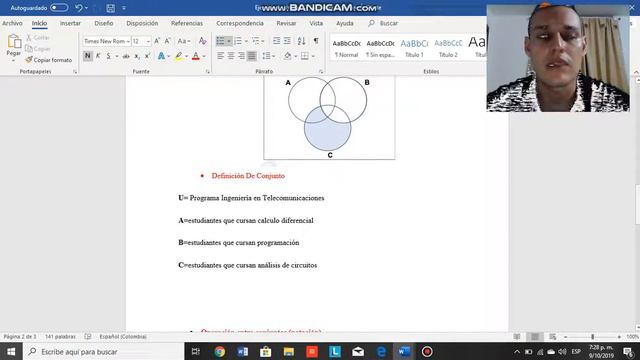This screenshot has width=640, height=360.
Task: Align text left
Action: (220, 56)
